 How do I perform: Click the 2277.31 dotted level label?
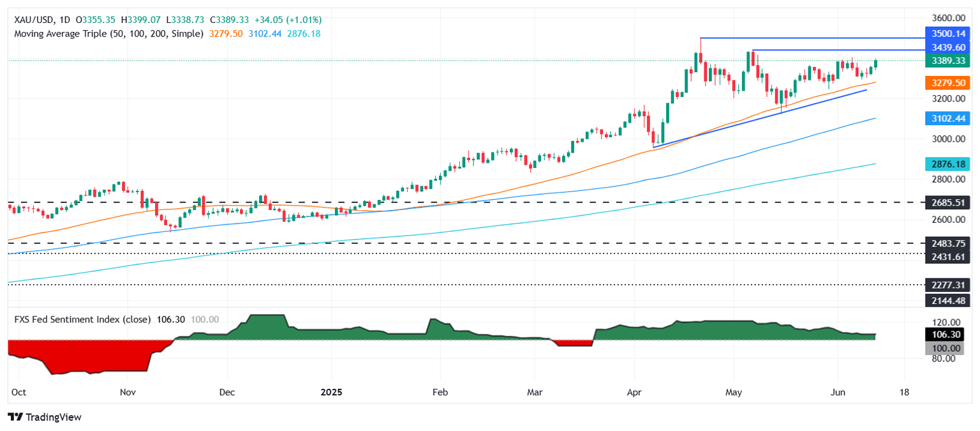pos(947,285)
